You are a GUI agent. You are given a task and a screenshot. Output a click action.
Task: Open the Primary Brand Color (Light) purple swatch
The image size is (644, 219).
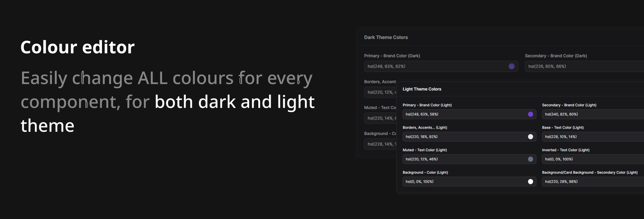(x=530, y=114)
